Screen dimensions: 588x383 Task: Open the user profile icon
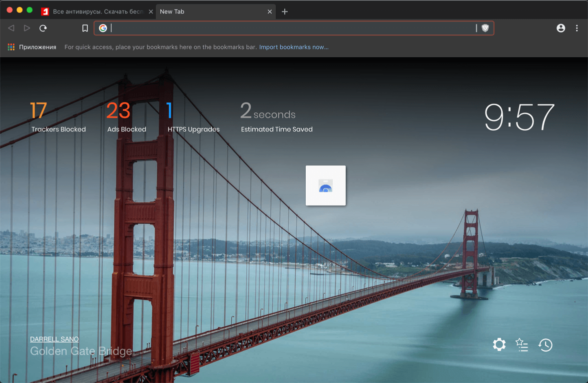pyautogui.click(x=561, y=28)
